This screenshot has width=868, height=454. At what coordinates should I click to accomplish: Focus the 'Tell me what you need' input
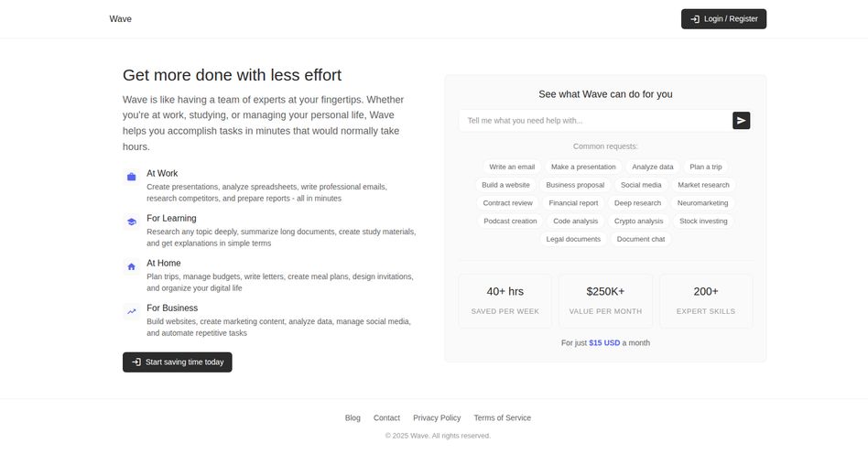click(x=595, y=121)
